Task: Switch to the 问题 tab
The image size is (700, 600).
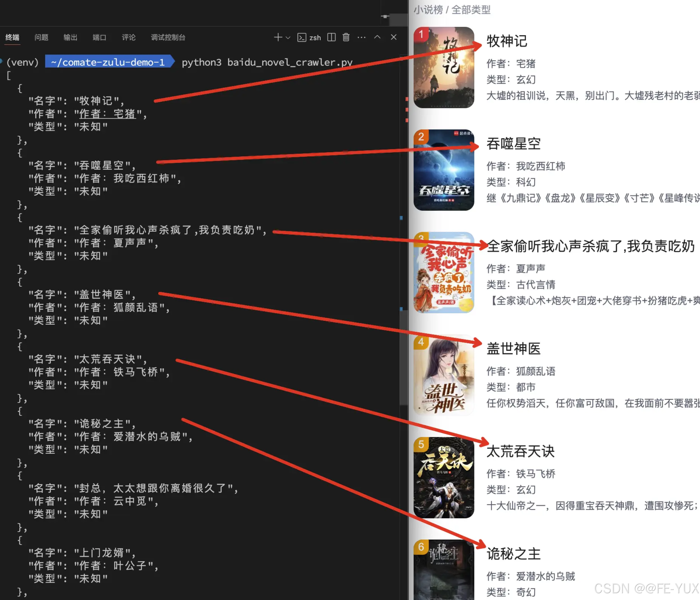Action: 41,37
